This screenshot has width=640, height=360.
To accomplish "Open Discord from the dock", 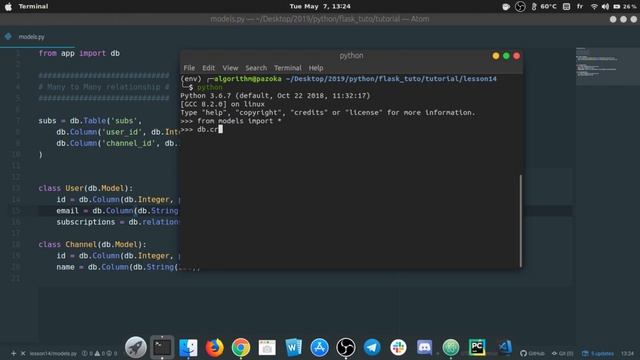I will [x=424, y=348].
